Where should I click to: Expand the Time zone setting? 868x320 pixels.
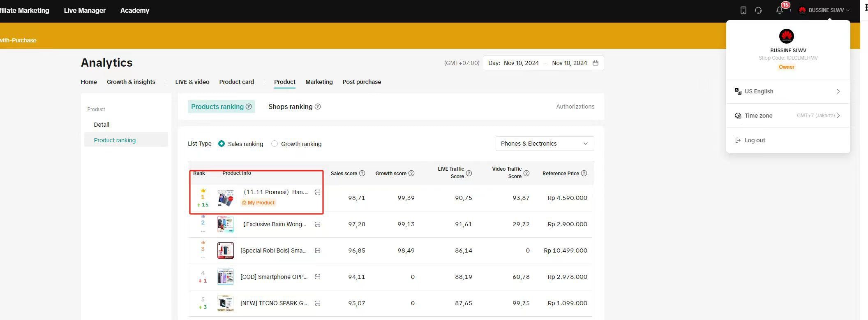pos(788,116)
